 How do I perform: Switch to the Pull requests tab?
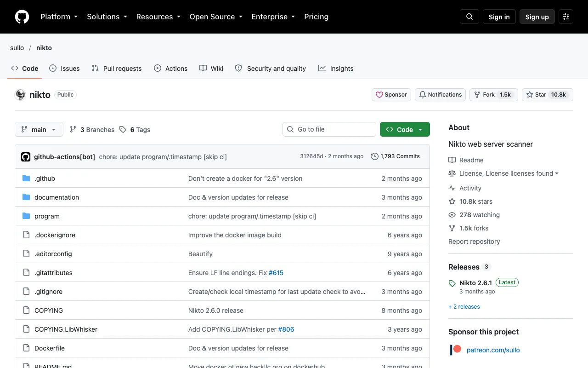click(x=117, y=68)
